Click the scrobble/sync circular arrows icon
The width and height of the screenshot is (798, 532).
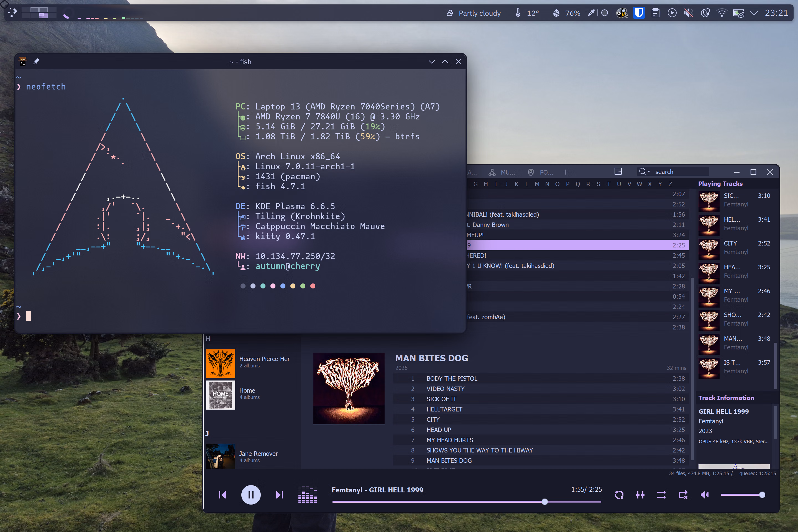(619, 495)
